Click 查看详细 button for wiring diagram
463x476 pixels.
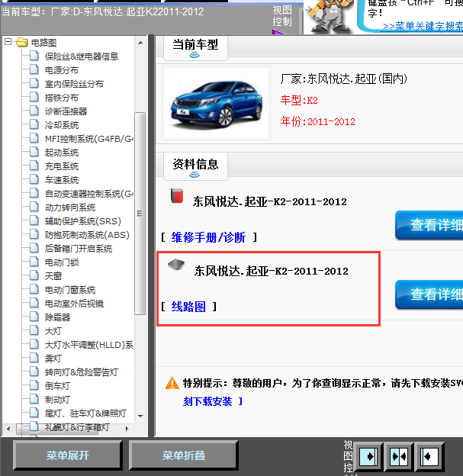(429, 294)
